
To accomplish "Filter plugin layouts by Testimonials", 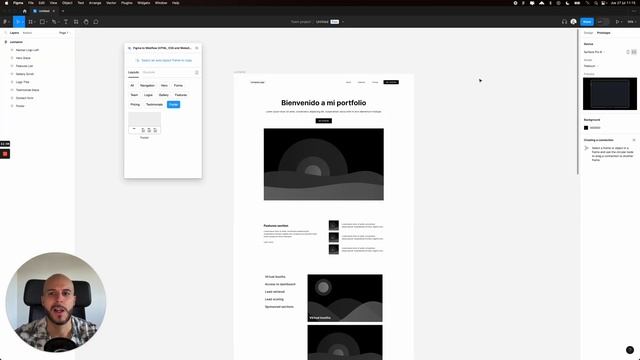I will [154, 104].
